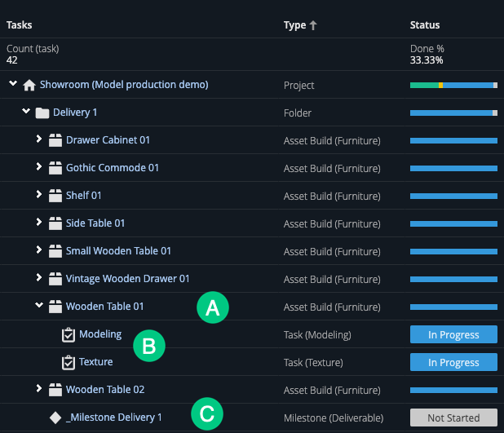Click the Shelf 01 asset build icon

[55, 196]
